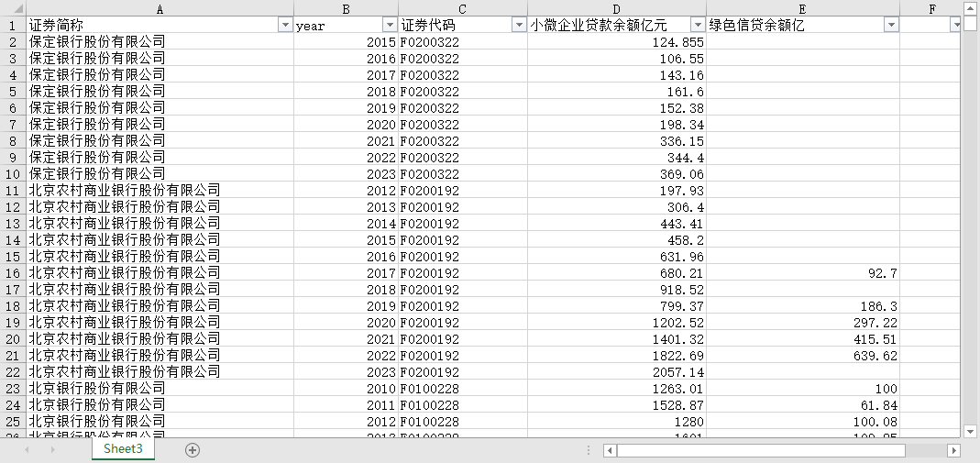
Task: Select row 11 header
Action: [x=13, y=190]
